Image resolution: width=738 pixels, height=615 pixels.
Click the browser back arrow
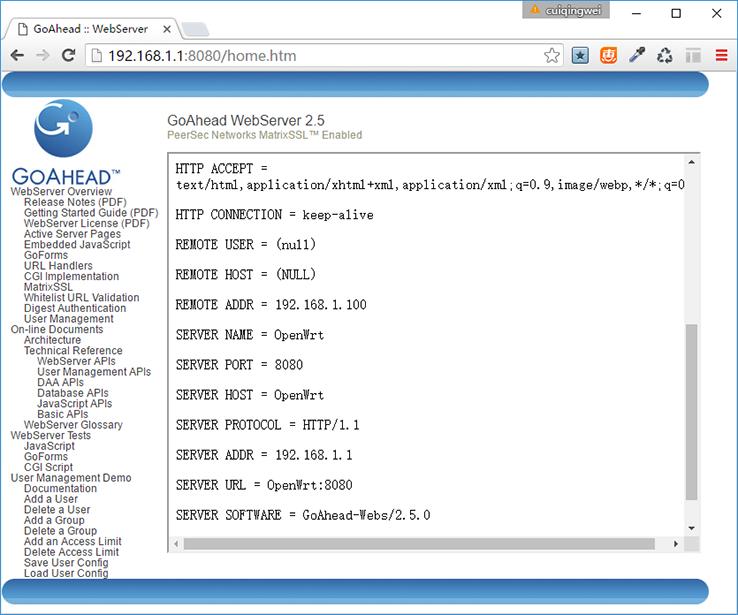[17, 56]
